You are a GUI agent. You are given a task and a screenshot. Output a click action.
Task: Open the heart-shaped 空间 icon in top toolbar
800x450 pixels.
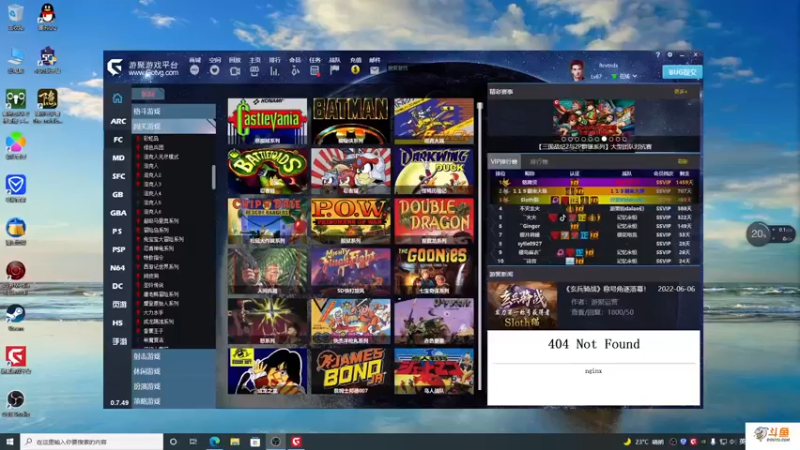[x=214, y=70]
